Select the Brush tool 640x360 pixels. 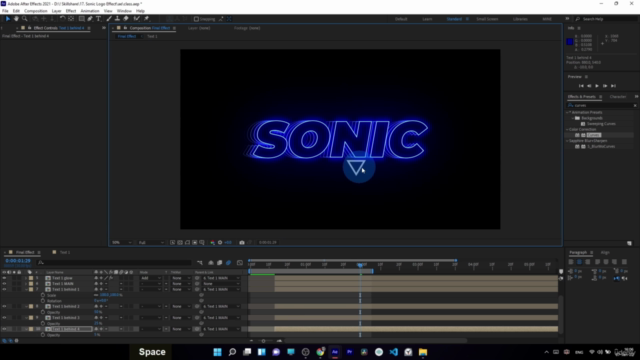(x=109, y=19)
